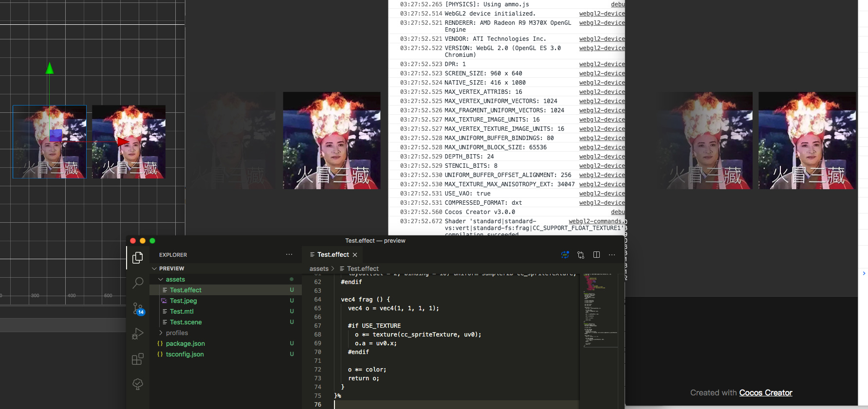Select the left sprite in the scene editor
868x409 pixels.
[50, 142]
